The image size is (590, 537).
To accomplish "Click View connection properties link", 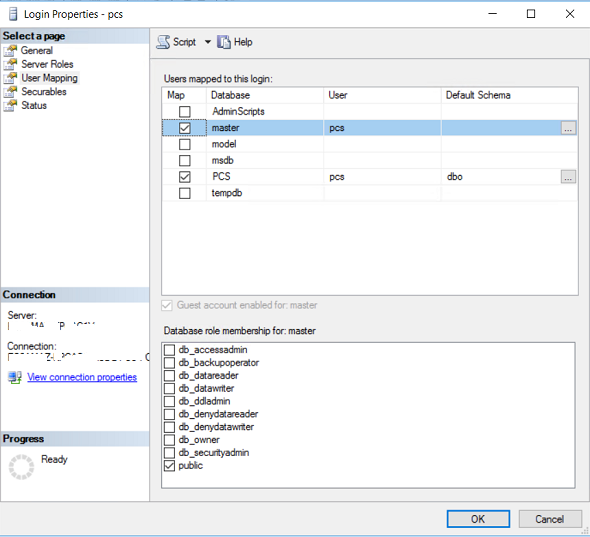I will coord(82,377).
